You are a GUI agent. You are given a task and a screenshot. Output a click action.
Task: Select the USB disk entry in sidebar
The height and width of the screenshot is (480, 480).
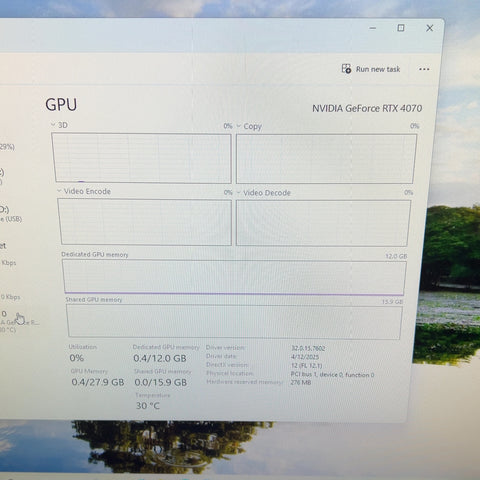[x=10, y=213]
